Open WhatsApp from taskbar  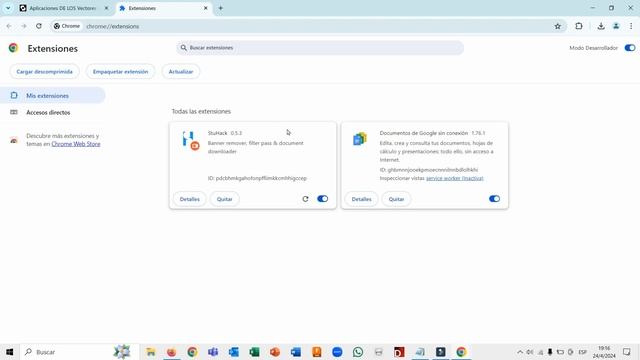click(x=358, y=352)
